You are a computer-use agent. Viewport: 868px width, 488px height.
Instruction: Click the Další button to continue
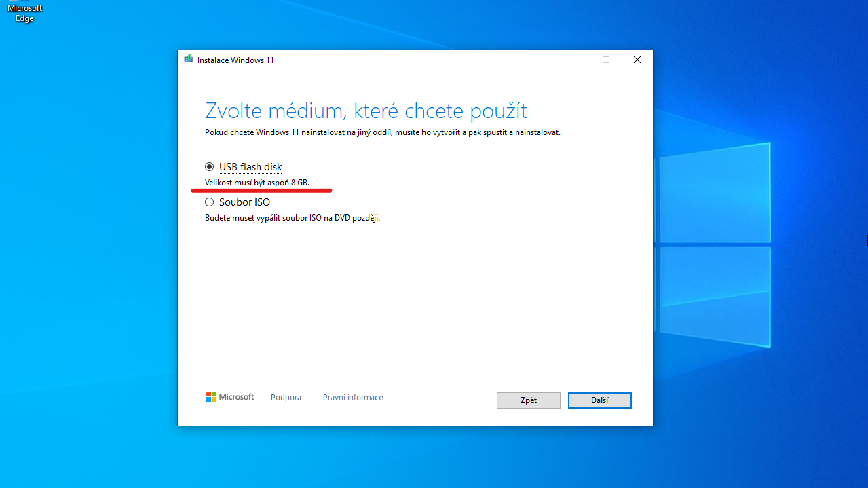(x=599, y=400)
